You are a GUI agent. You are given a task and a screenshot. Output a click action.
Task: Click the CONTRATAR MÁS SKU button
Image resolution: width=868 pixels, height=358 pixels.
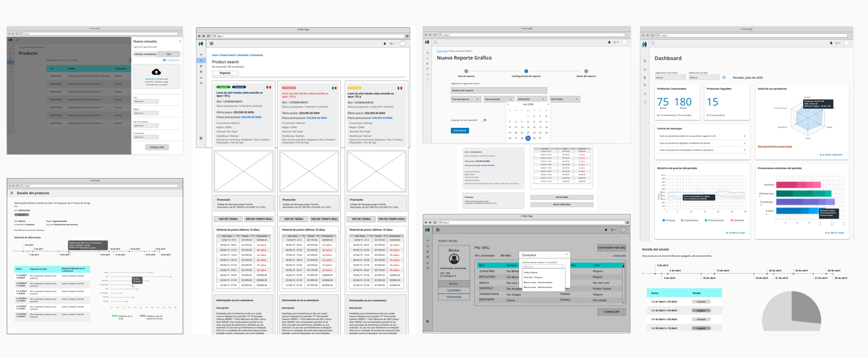(611, 248)
